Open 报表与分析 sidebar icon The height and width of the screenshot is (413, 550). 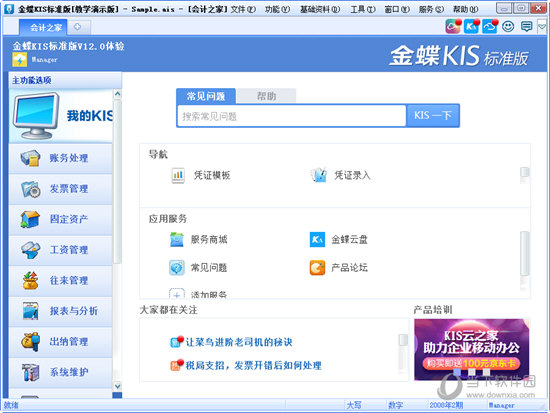tap(31, 311)
